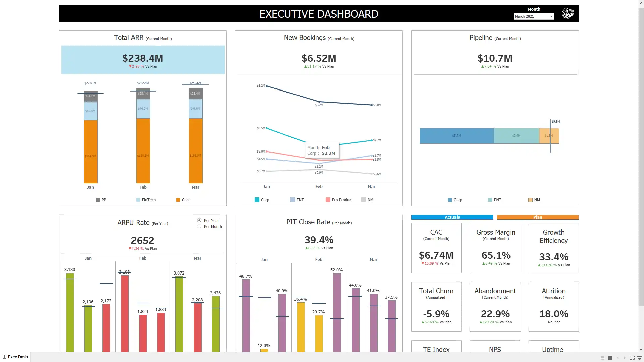Click the TE Index card title
644x362 pixels.
click(x=436, y=349)
